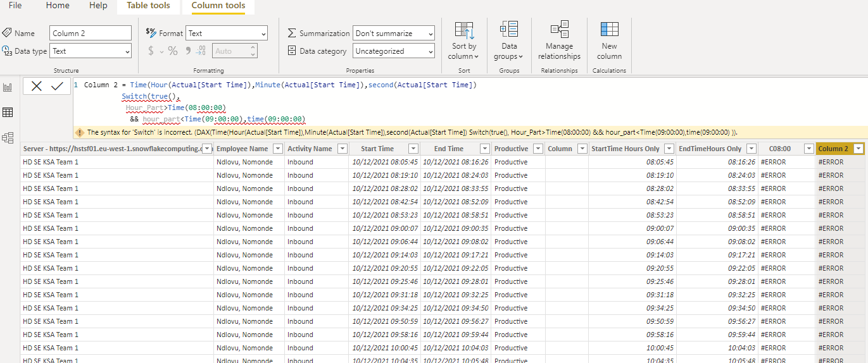868x363 pixels.
Task: Click the Switch function in formula
Action: (135, 96)
